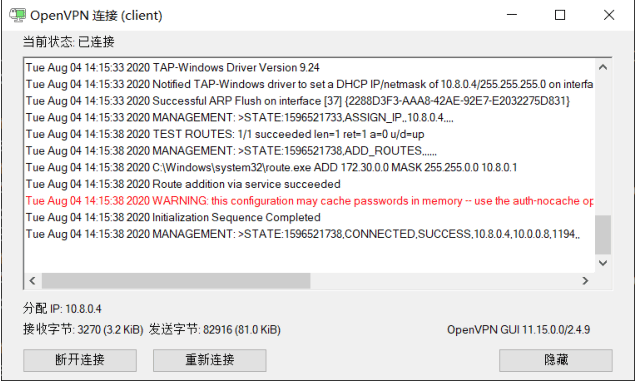
Task: Click the vertical scrollbar thumb
Action: pos(603,235)
